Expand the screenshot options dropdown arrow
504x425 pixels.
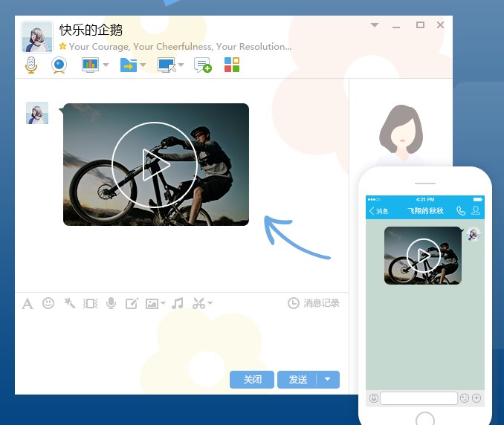pyautogui.click(x=210, y=303)
